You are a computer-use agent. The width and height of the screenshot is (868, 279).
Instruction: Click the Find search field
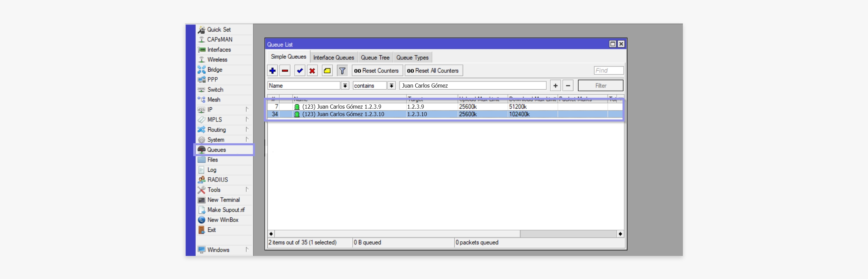click(x=609, y=70)
